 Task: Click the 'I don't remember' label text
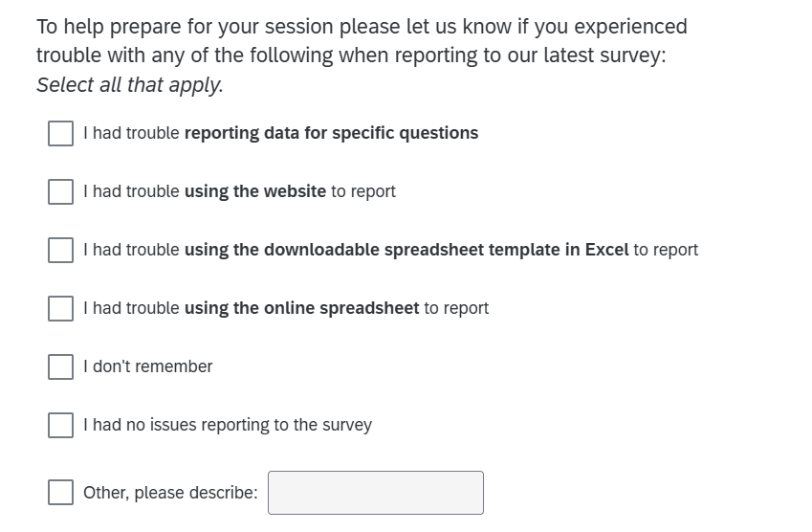[x=148, y=366]
